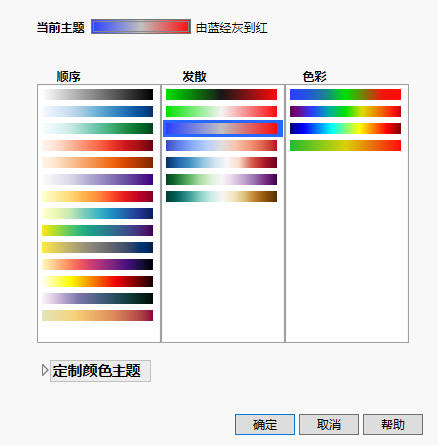The image size is (438, 445).
Task: Select the pale pink-to-dark-red sequential gradient
Action: coord(98,145)
